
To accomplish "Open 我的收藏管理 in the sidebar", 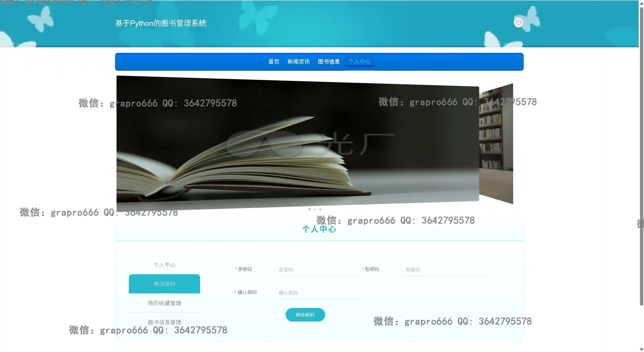I will [x=164, y=303].
